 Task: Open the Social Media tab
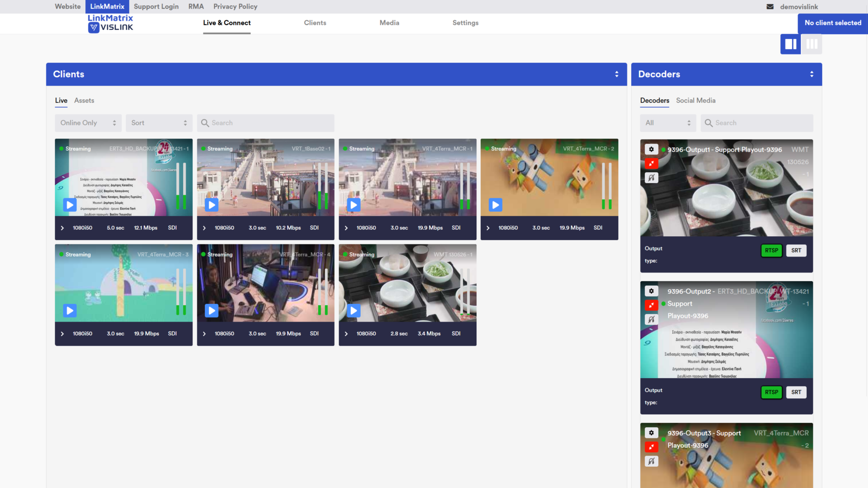[x=695, y=101]
